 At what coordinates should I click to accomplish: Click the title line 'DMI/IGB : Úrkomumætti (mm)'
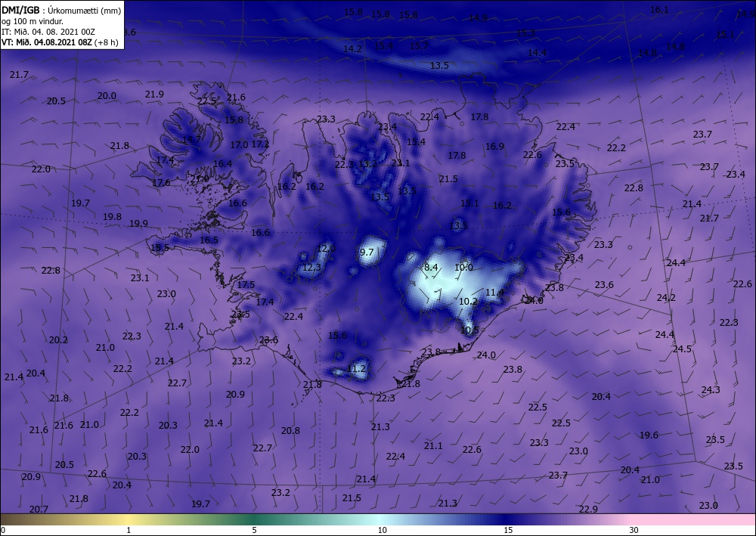coord(61,10)
